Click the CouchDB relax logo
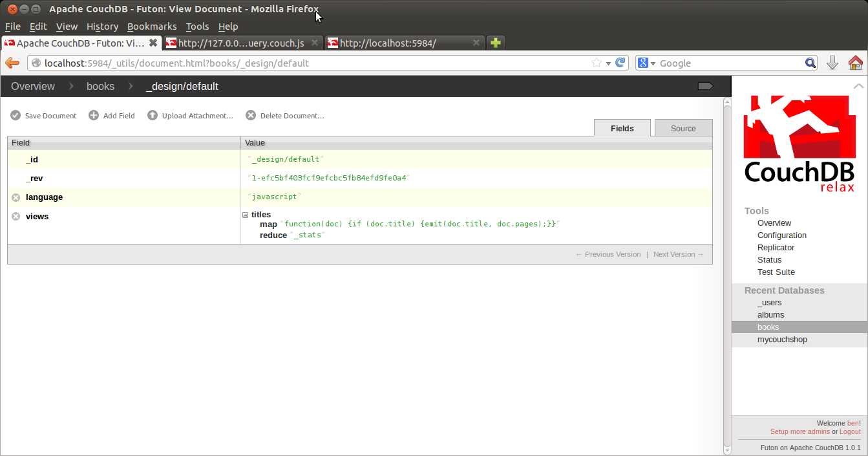Image resolution: width=868 pixels, height=456 pixels. pos(799,143)
